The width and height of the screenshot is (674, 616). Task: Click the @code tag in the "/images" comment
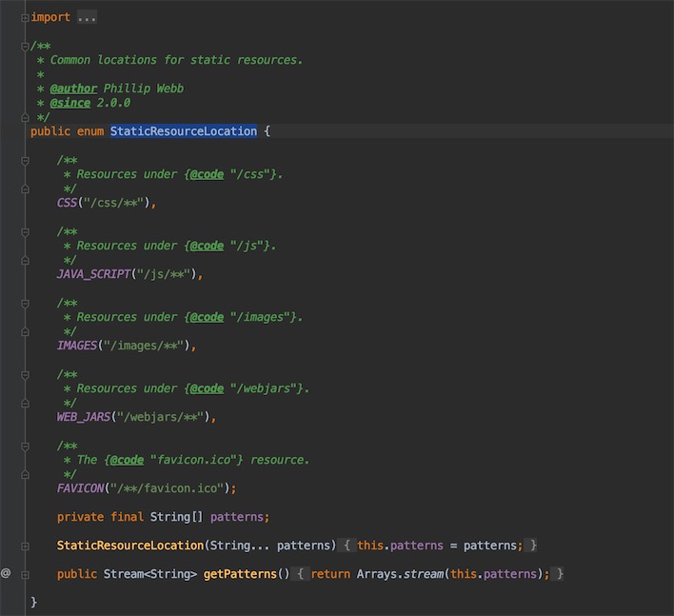pyautogui.click(x=207, y=317)
